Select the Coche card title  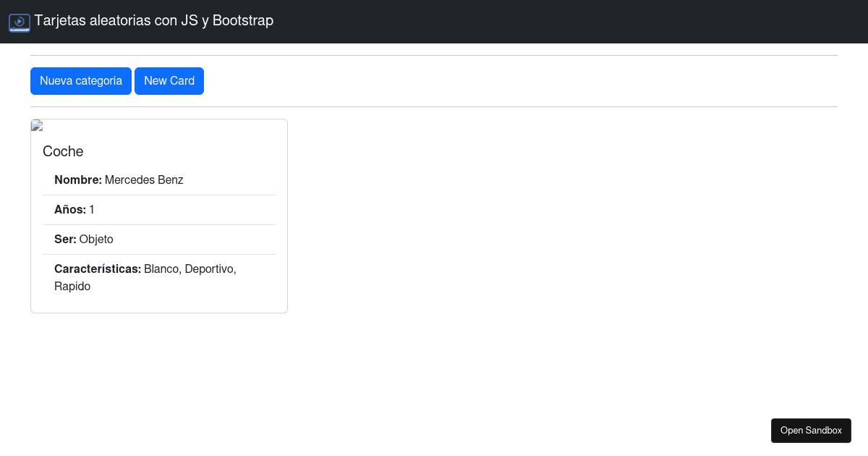click(x=63, y=151)
